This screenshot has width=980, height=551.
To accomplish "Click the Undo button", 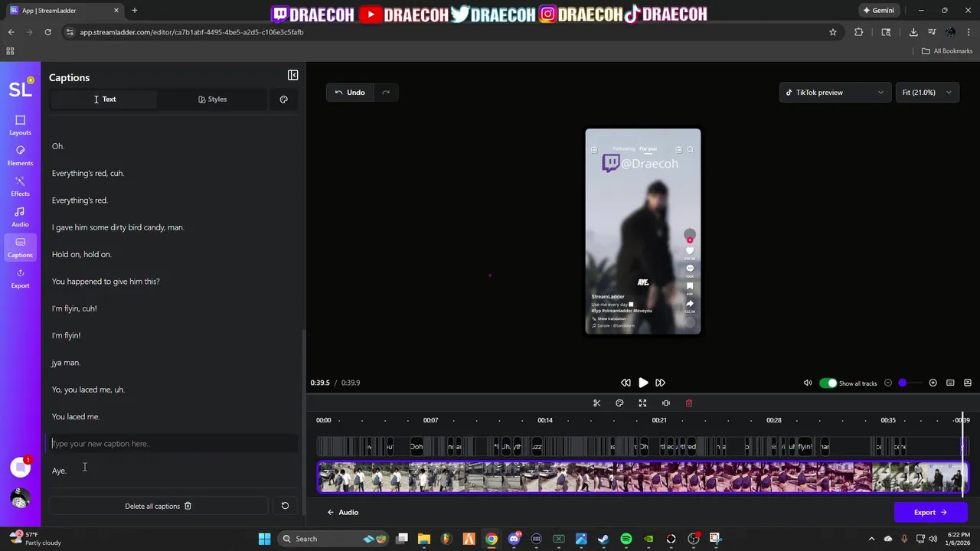I will (x=351, y=93).
